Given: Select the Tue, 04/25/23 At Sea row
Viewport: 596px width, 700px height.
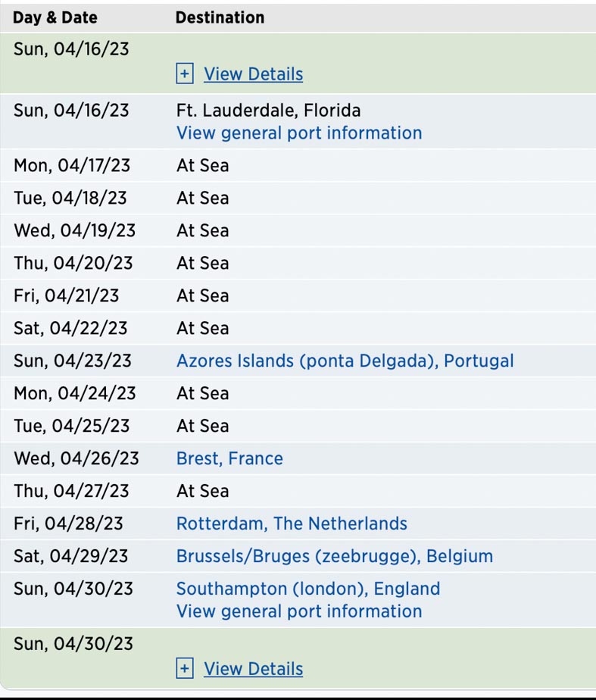Looking at the screenshot, I should coord(298,426).
